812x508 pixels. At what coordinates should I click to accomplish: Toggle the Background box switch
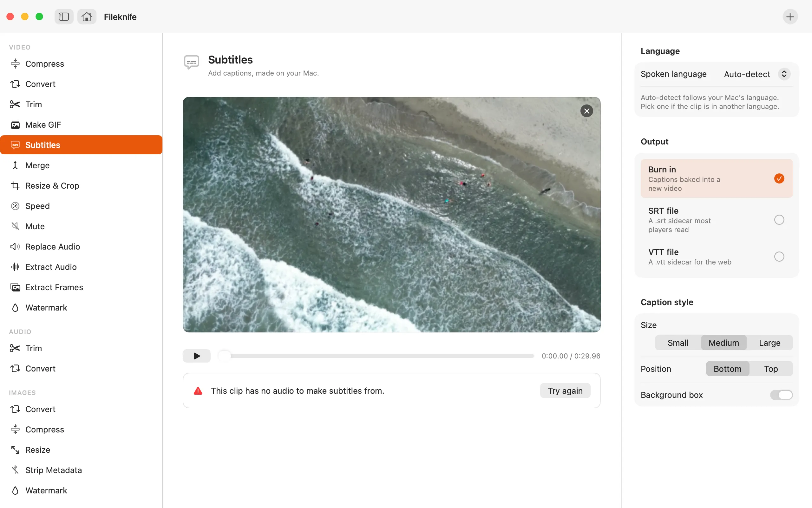coord(781,395)
